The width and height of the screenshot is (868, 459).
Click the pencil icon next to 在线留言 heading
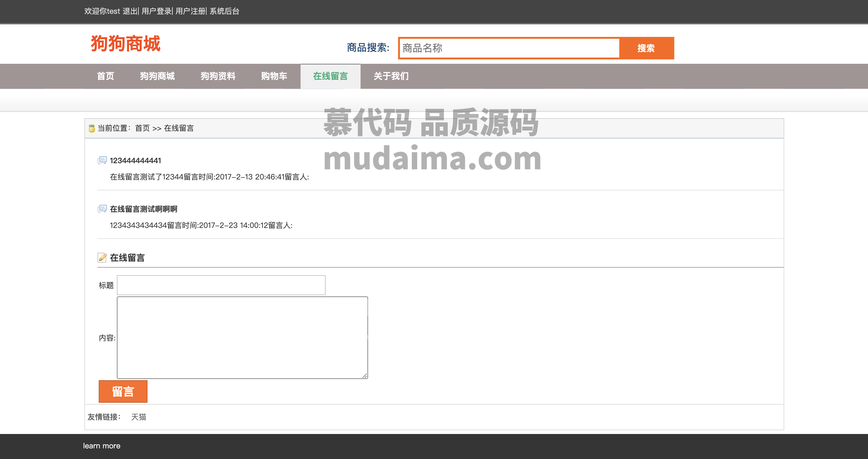click(102, 258)
